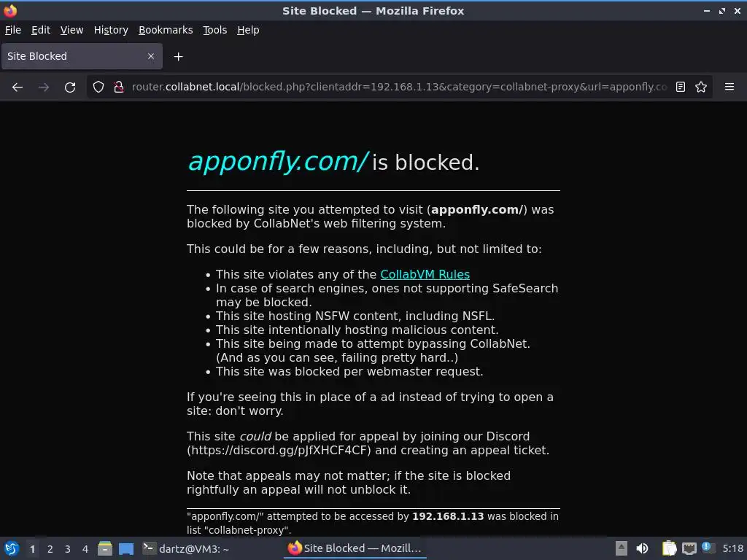Select the Site Blocked tab
Viewport: 747px width, 560px height.
[x=82, y=56]
